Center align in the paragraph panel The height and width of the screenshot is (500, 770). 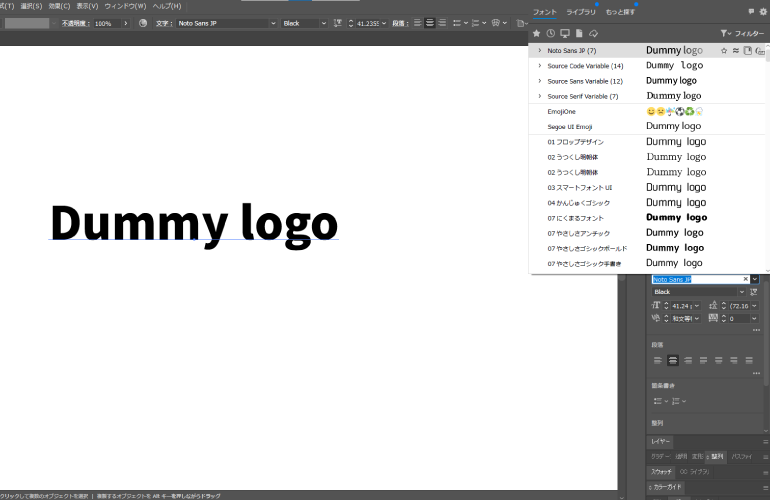click(673, 361)
